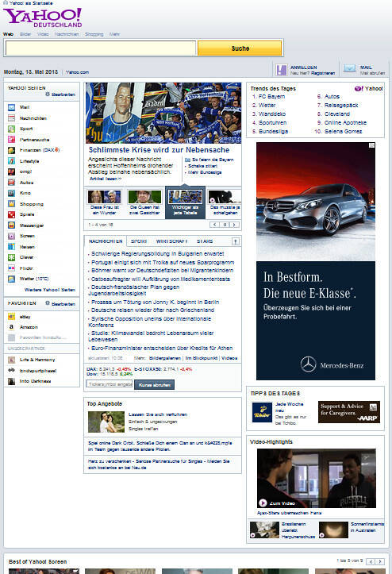Open the Yahoo.com link near the date
The height and width of the screenshot is (574, 392).
tap(77, 72)
